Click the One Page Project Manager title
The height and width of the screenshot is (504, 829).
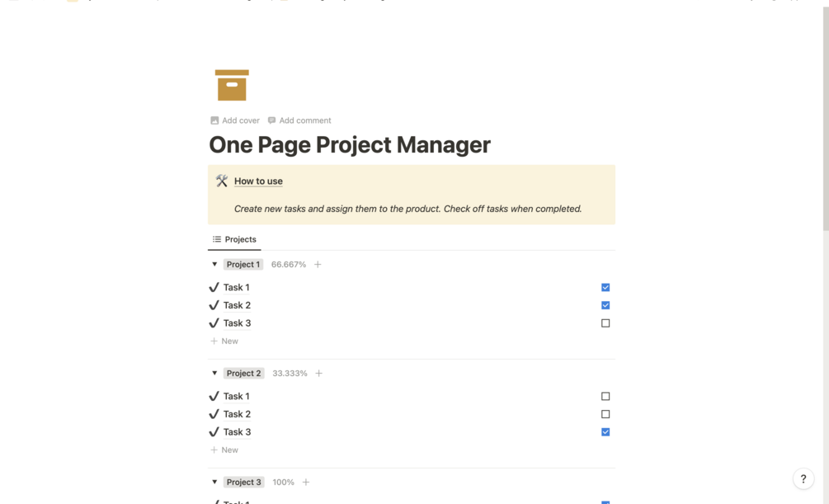click(350, 145)
